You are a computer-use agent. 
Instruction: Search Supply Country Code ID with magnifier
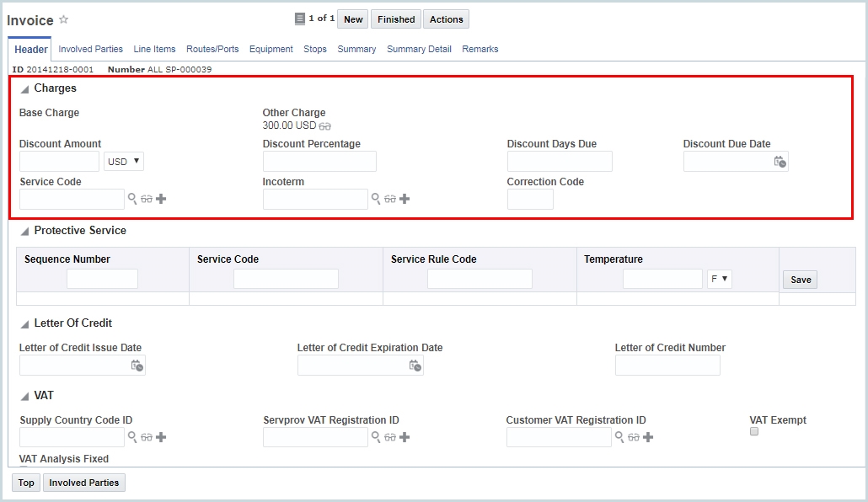pyautogui.click(x=132, y=437)
